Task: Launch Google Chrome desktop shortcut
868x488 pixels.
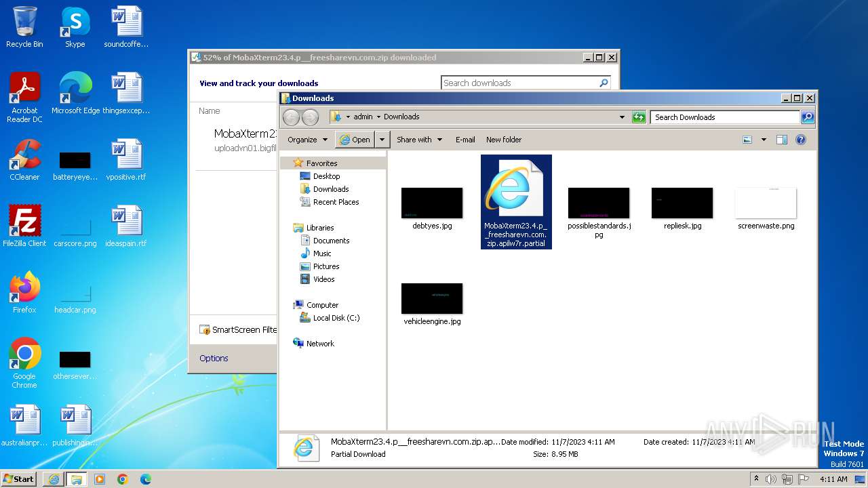Action: point(24,363)
